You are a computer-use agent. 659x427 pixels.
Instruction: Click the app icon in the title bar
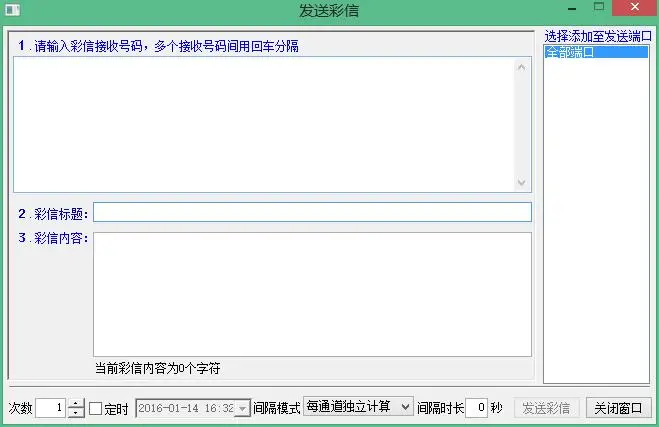point(12,9)
